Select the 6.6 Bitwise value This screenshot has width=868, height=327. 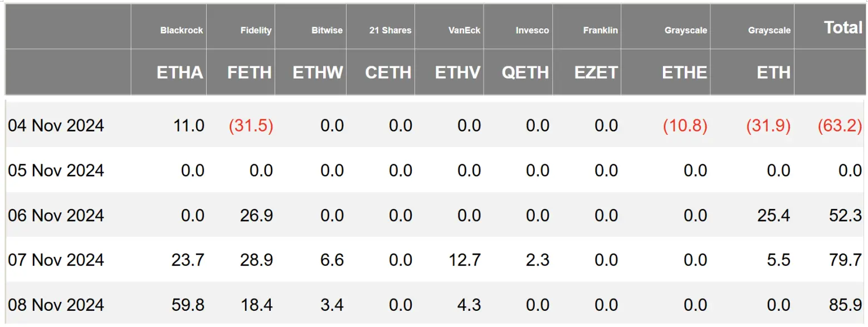(x=332, y=260)
